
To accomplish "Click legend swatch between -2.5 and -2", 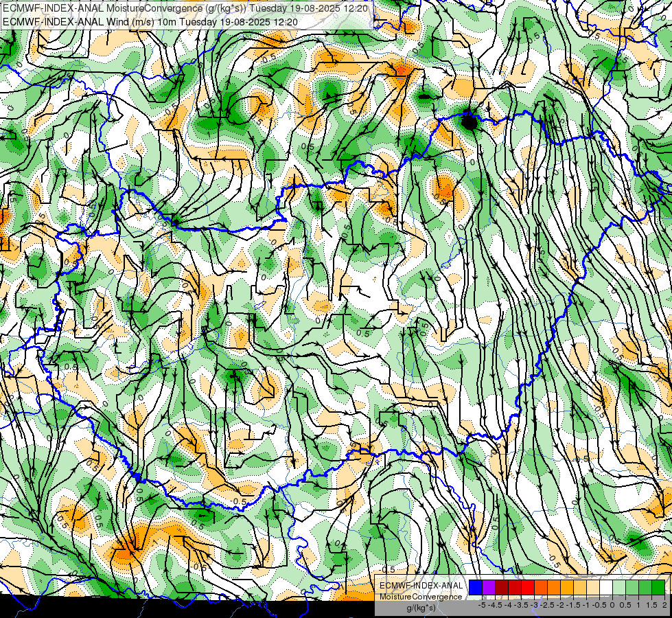I will click(554, 587).
